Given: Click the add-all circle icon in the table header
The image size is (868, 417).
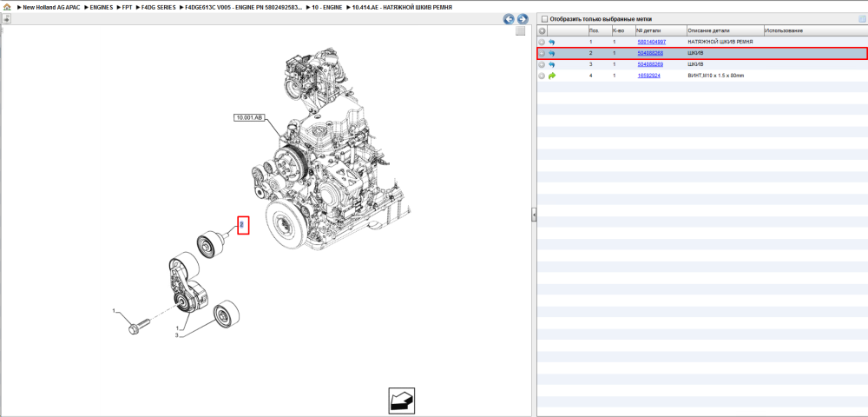Looking at the screenshot, I should coord(542,31).
